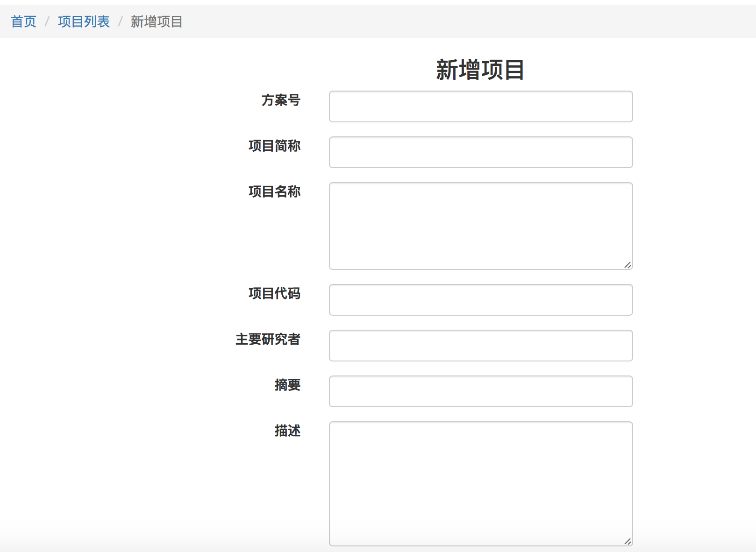Click inside the 描述 text area
Image resolution: width=756 pixels, height=552 pixels.
click(480, 483)
